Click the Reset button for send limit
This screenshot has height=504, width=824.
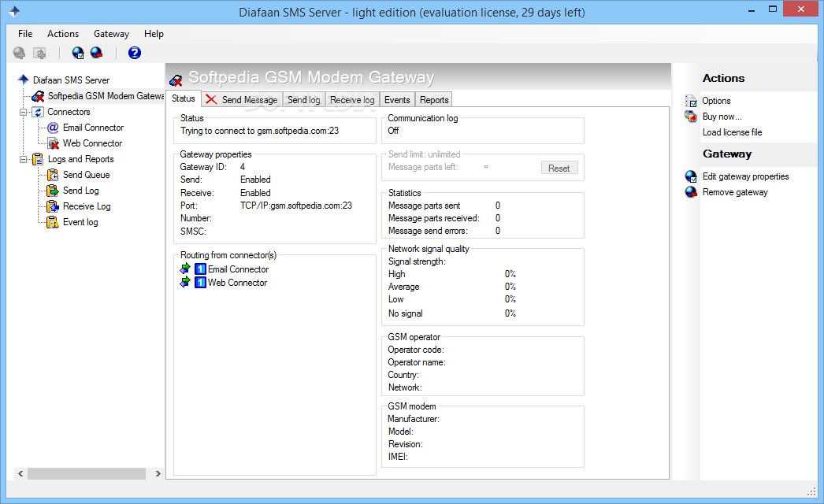[x=559, y=169]
